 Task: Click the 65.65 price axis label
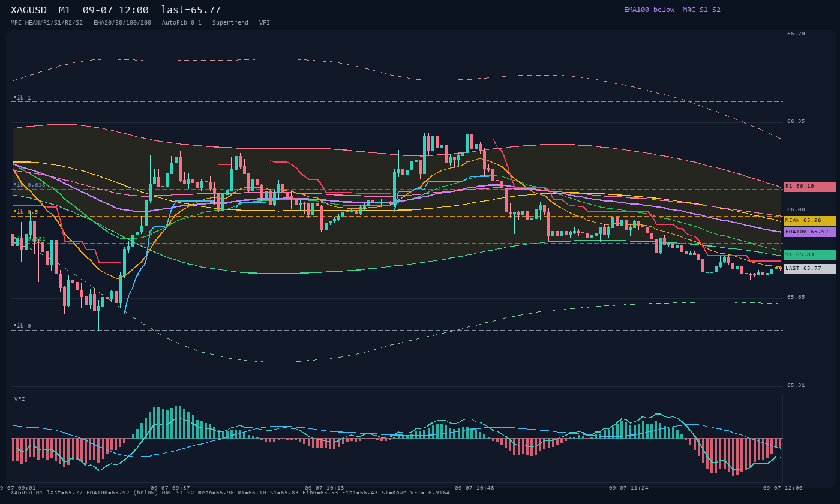[x=796, y=297]
